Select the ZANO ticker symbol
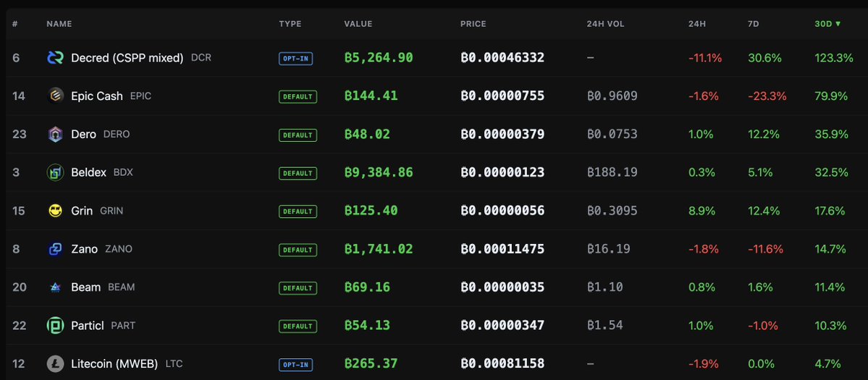 tap(119, 249)
